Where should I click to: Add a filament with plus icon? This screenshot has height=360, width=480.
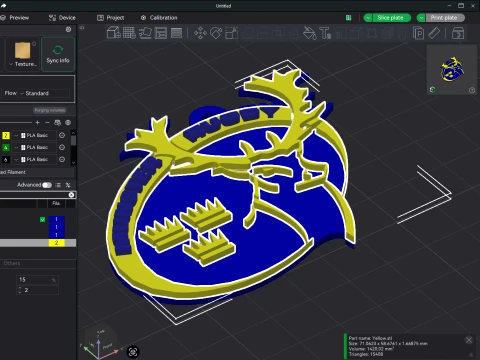click(38, 123)
